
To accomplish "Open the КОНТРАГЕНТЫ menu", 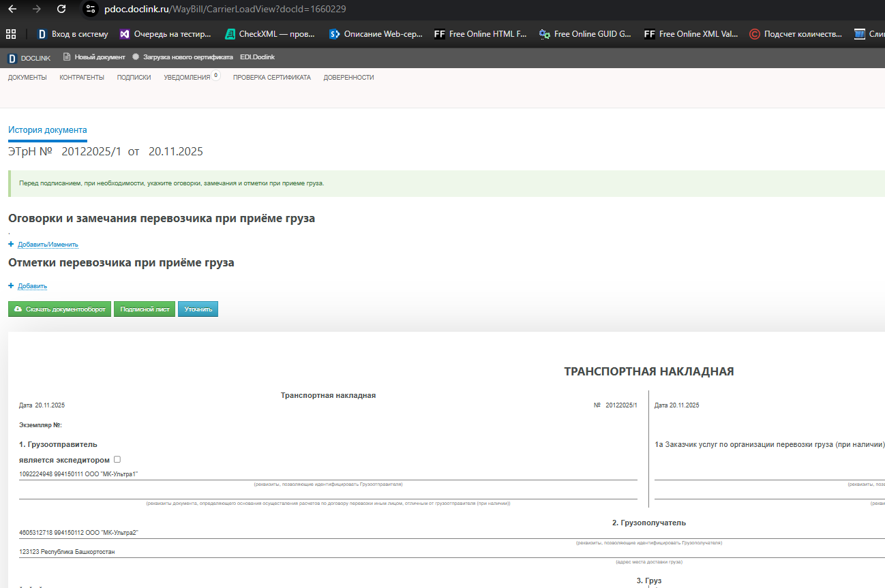I will (82, 78).
